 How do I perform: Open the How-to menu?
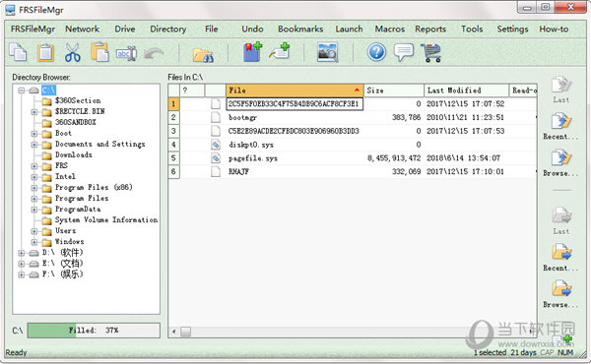[x=554, y=29]
